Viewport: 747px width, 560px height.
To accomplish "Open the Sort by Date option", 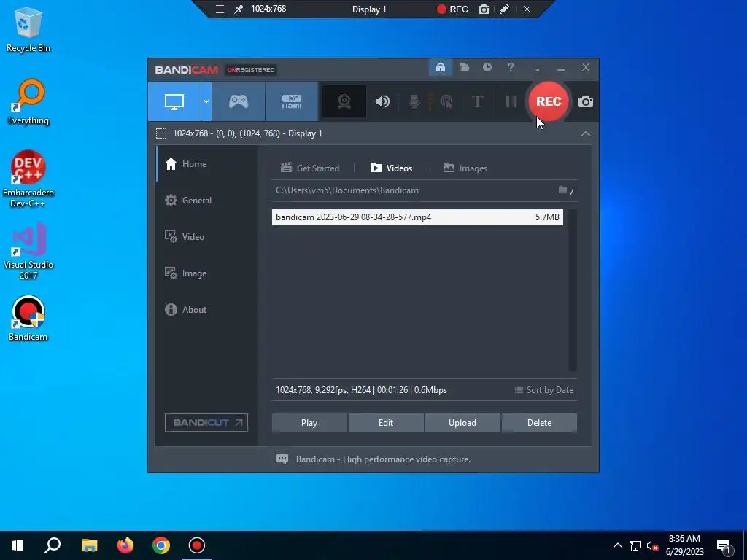I will [543, 390].
